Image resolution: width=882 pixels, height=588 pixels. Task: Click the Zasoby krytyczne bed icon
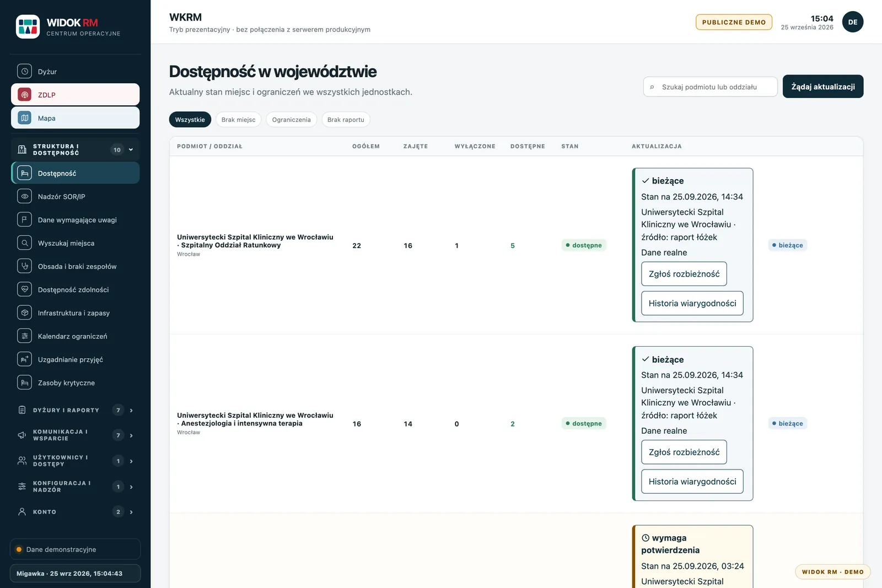point(24,382)
